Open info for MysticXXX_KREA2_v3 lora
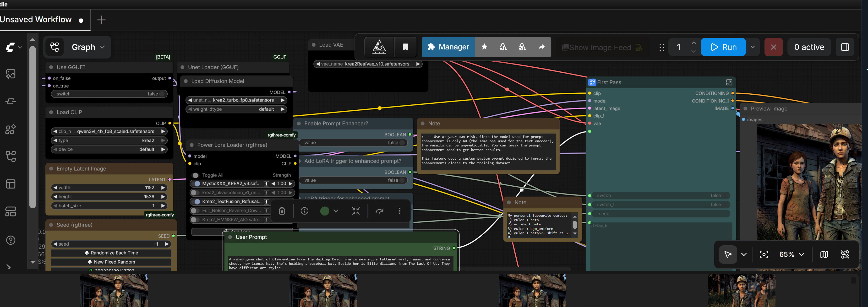This screenshot has height=307, width=868. coord(266,184)
